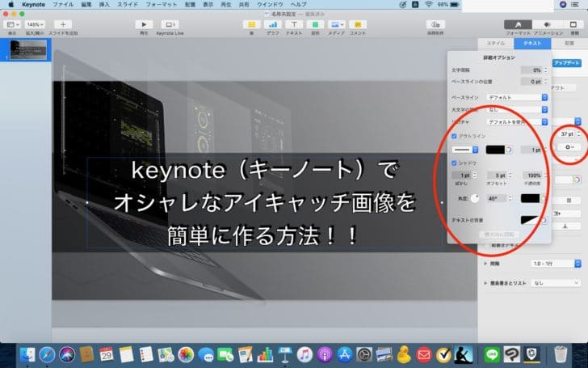Open the アニメーション animate inspector
Screen dimensions: 588x368
547,24
